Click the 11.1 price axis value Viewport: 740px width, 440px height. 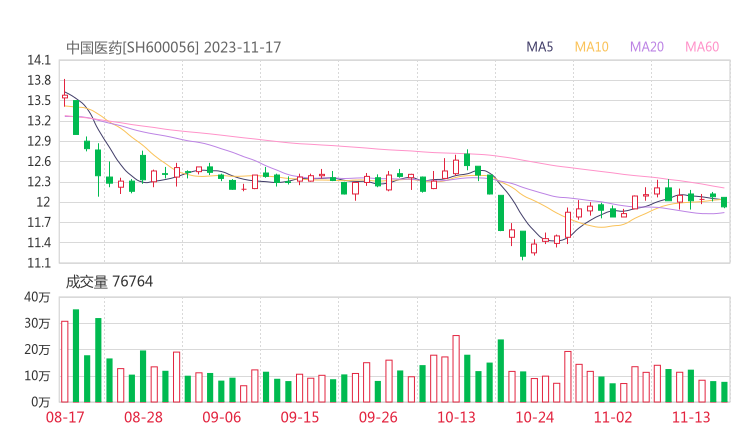[x=39, y=263]
